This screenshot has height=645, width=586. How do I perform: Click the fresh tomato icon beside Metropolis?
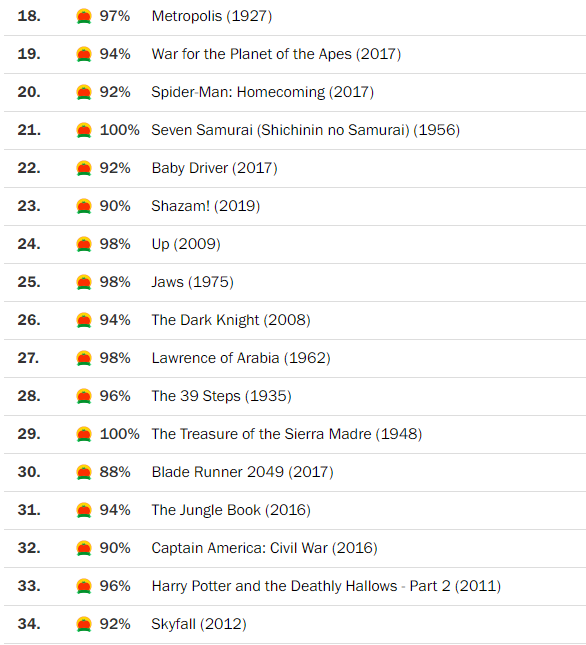pyautogui.click(x=84, y=16)
